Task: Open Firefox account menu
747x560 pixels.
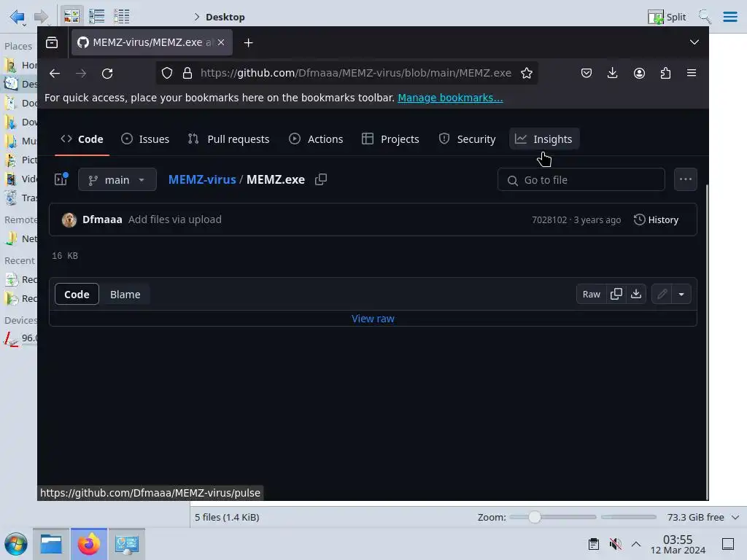Action: 639,73
